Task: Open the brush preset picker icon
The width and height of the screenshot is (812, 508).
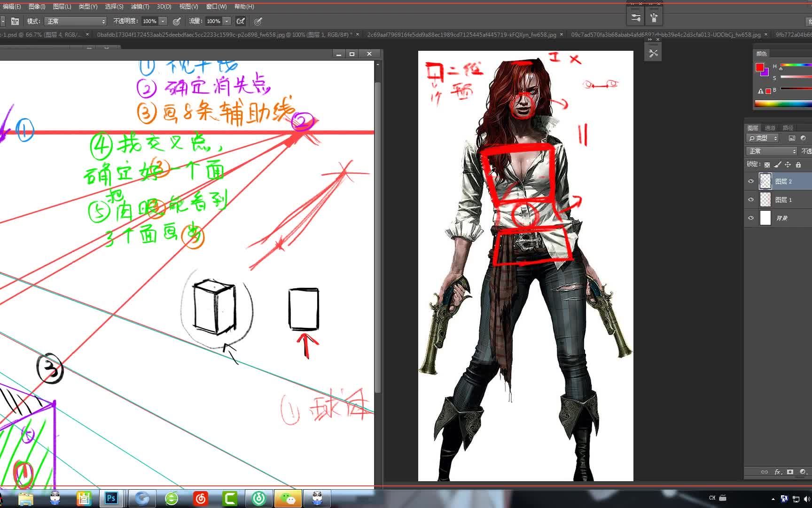Action: (x=3, y=22)
